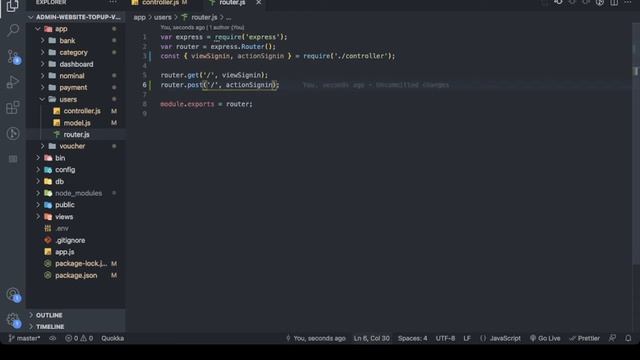Viewport: 640px width, 360px height.
Task: Open the Manage gear icon
Action: 13,320
